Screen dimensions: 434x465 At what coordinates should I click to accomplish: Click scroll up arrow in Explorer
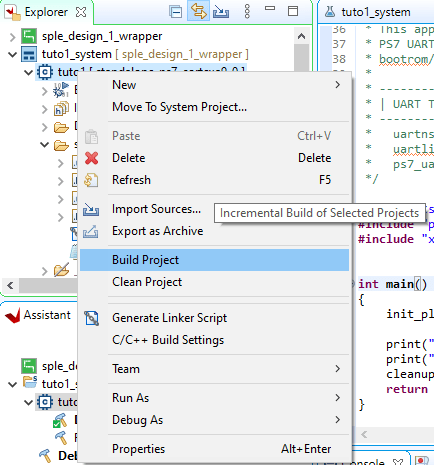click(301, 36)
